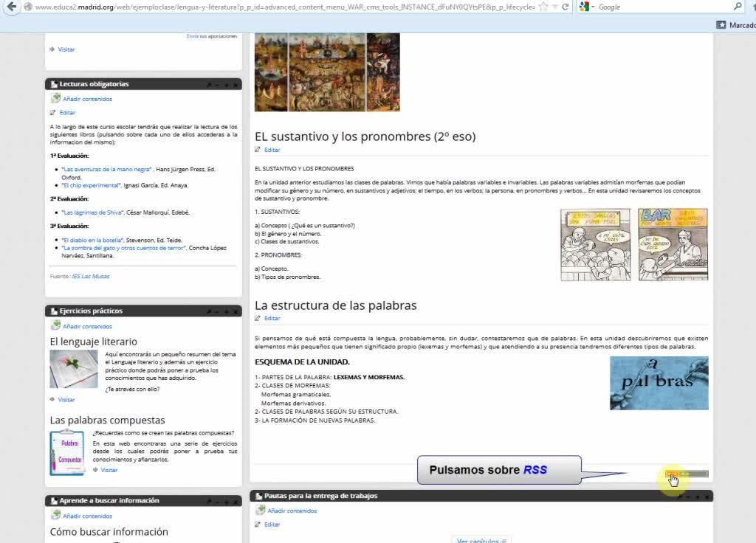Image resolution: width=756 pixels, height=543 pixels.
Task: Click Editar link under Lecturas obligatorias
Action: (x=67, y=113)
